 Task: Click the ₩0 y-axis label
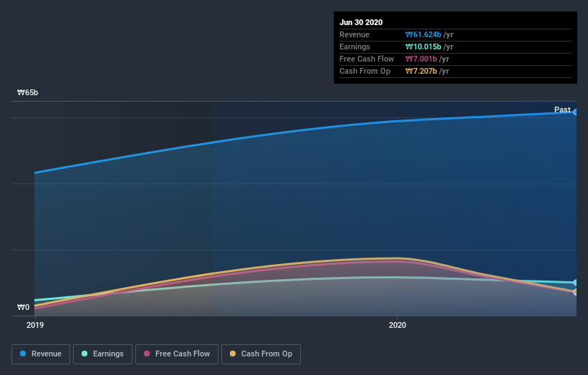tap(23, 307)
